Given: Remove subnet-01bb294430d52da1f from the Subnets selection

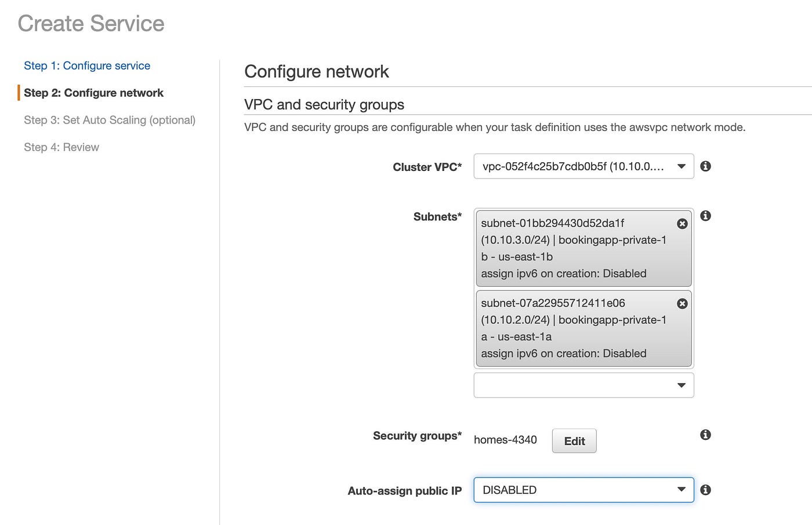Looking at the screenshot, I should point(682,224).
